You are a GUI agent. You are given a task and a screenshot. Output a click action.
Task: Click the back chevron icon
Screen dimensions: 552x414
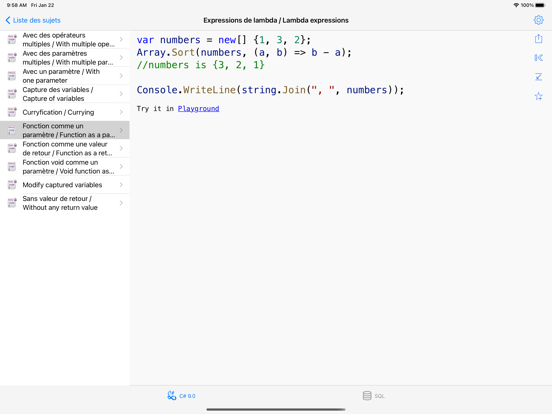pos(8,20)
